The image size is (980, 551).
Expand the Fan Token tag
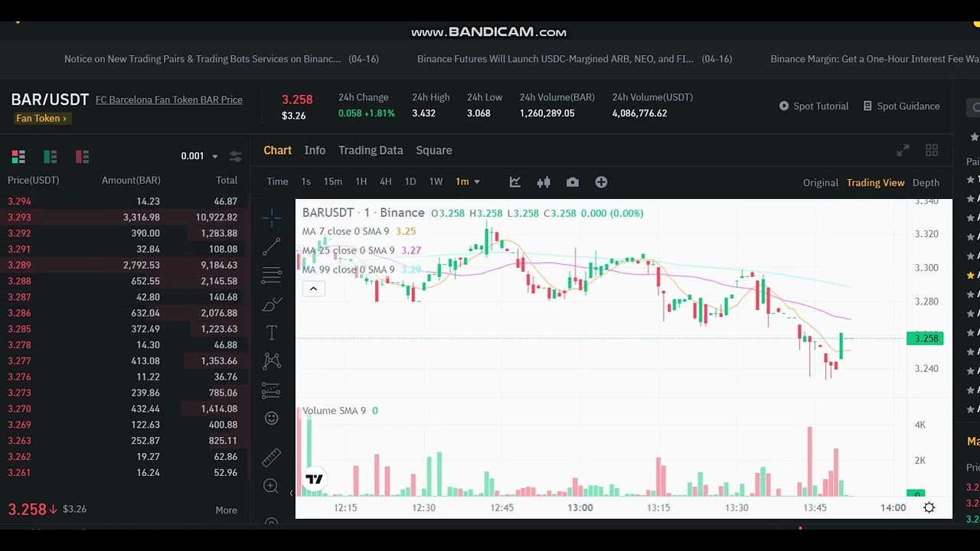click(41, 119)
